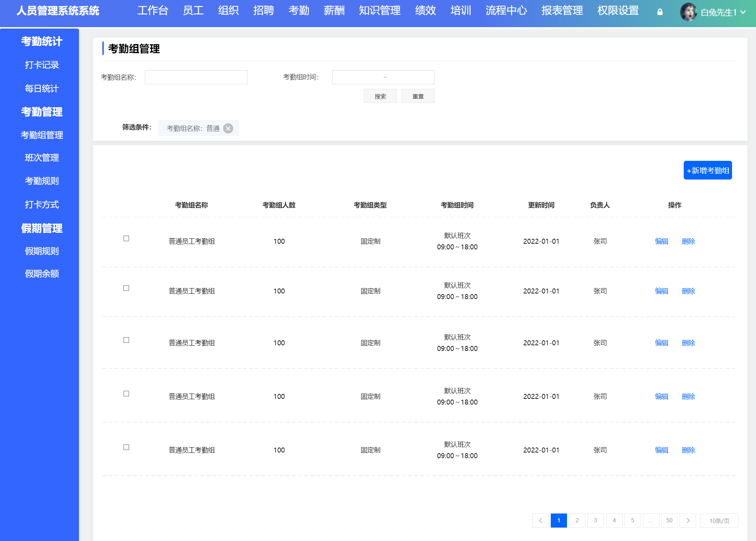Select 假期规则 in the sidebar
Image resolution: width=756 pixels, height=541 pixels.
click(42, 251)
